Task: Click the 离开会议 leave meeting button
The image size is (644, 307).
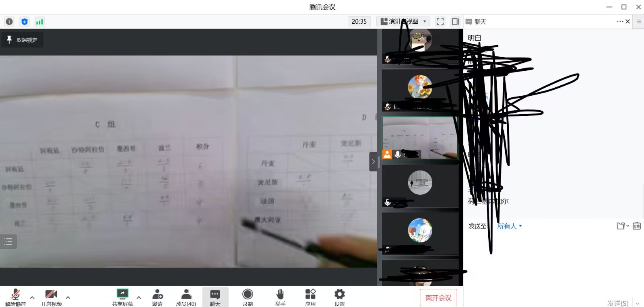Action: coord(438,298)
